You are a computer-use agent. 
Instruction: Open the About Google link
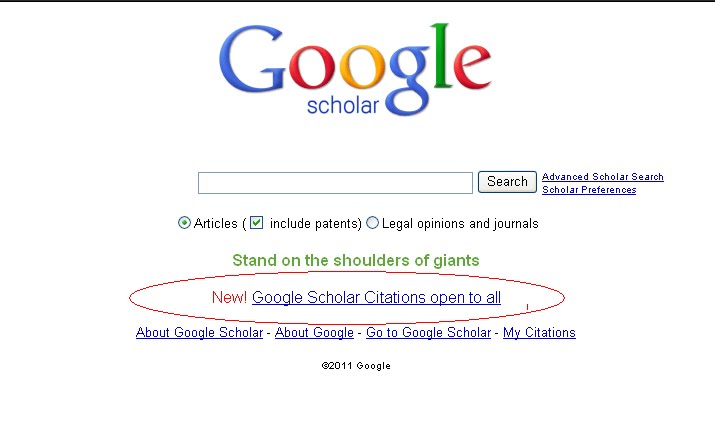314,333
